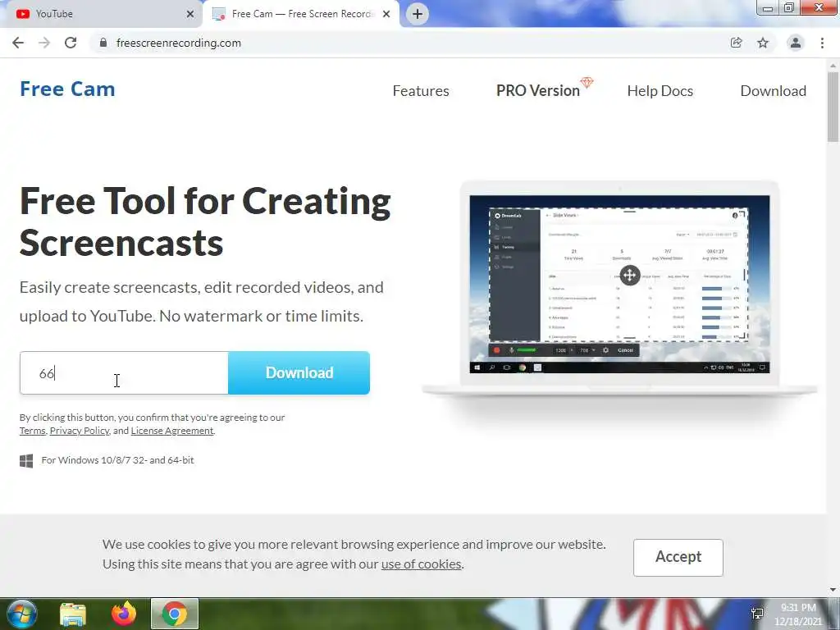Go back to the previous page
The height and width of the screenshot is (630, 840).
click(18, 43)
